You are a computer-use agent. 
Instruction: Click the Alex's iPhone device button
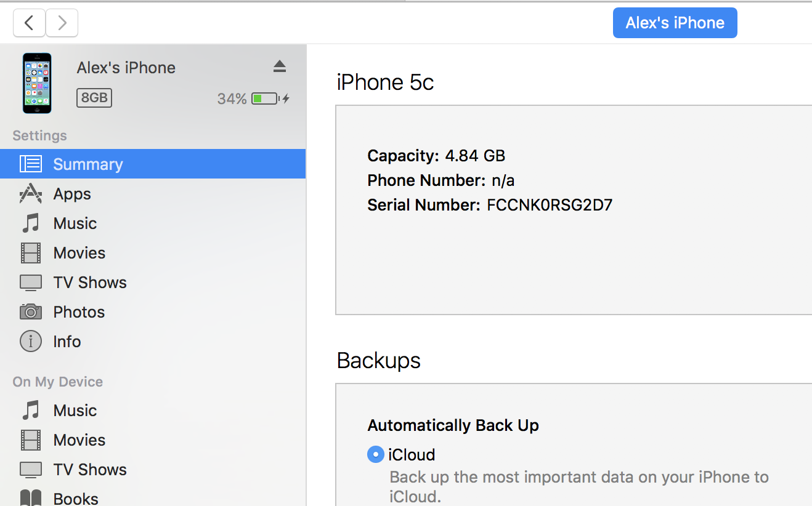pos(675,23)
